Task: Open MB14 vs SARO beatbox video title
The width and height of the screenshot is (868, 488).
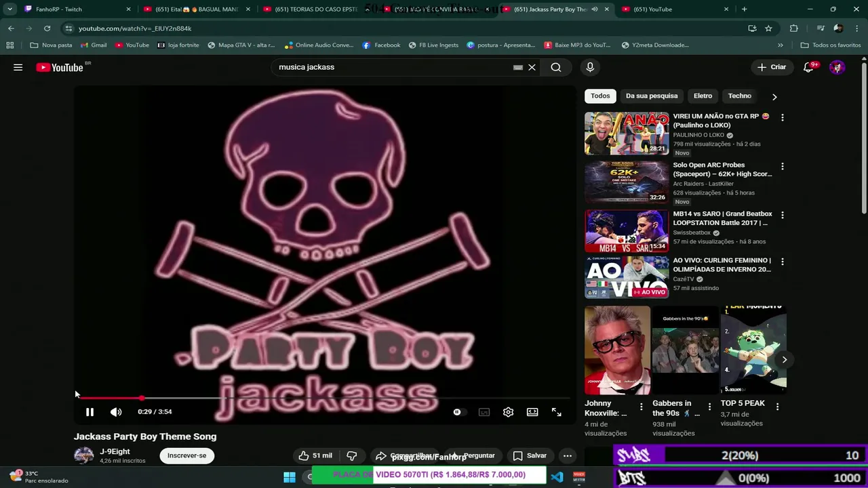Action: pyautogui.click(x=722, y=218)
